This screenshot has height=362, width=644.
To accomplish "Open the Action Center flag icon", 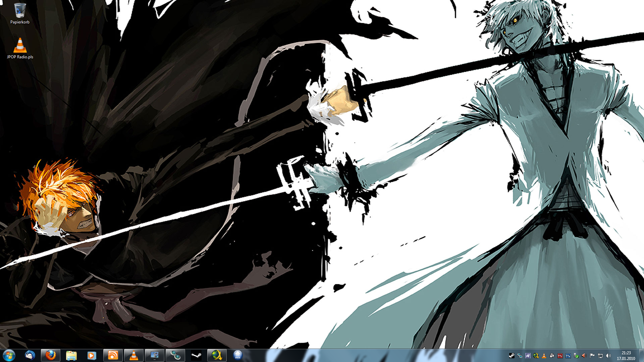I will 592,356.
